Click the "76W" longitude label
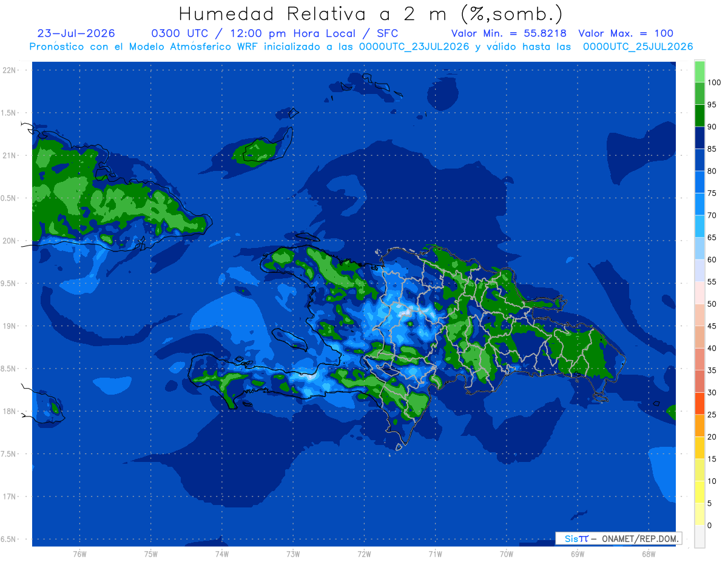728x562 pixels. (x=79, y=554)
